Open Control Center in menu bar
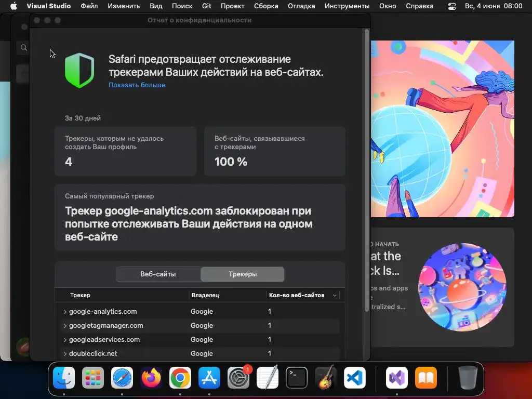 pos(452,6)
